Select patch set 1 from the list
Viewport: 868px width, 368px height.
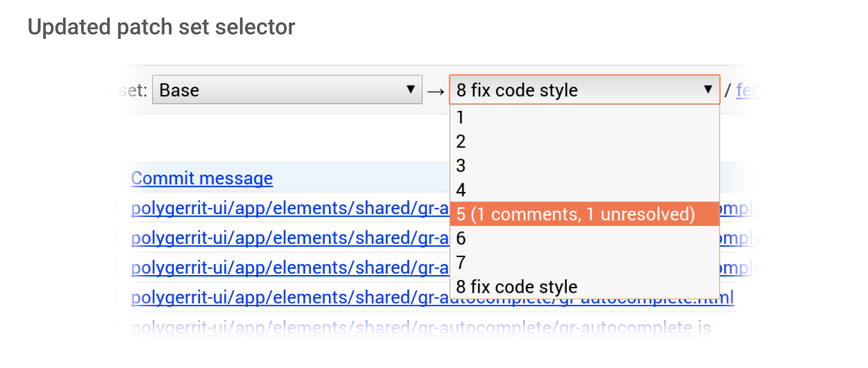(584, 117)
